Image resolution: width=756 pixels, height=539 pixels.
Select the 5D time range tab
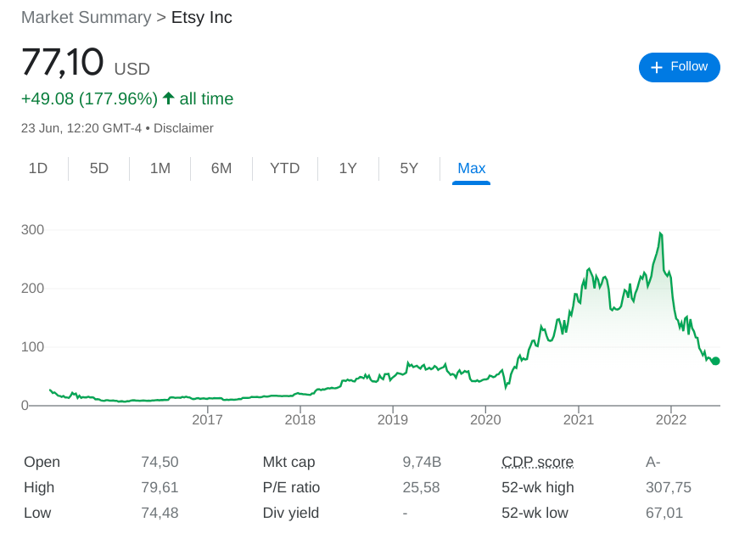point(99,168)
